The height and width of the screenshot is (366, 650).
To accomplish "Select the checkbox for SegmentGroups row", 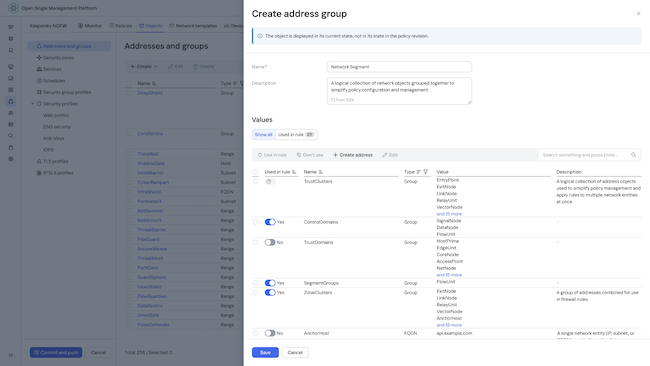I will (255, 283).
